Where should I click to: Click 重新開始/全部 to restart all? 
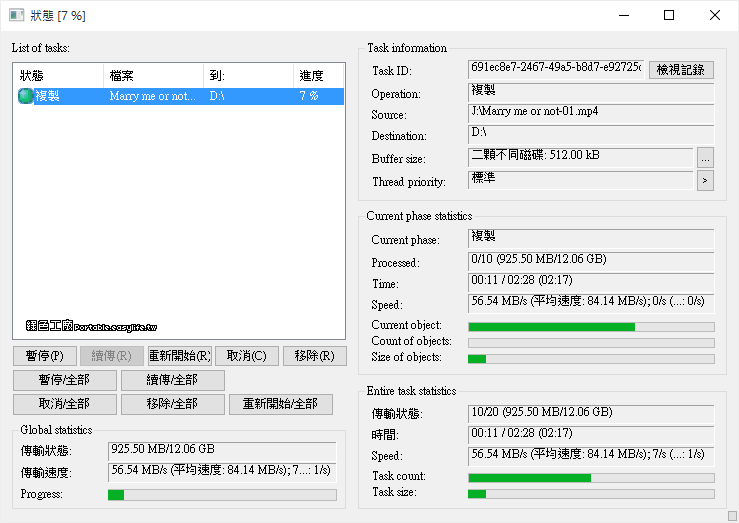281,404
